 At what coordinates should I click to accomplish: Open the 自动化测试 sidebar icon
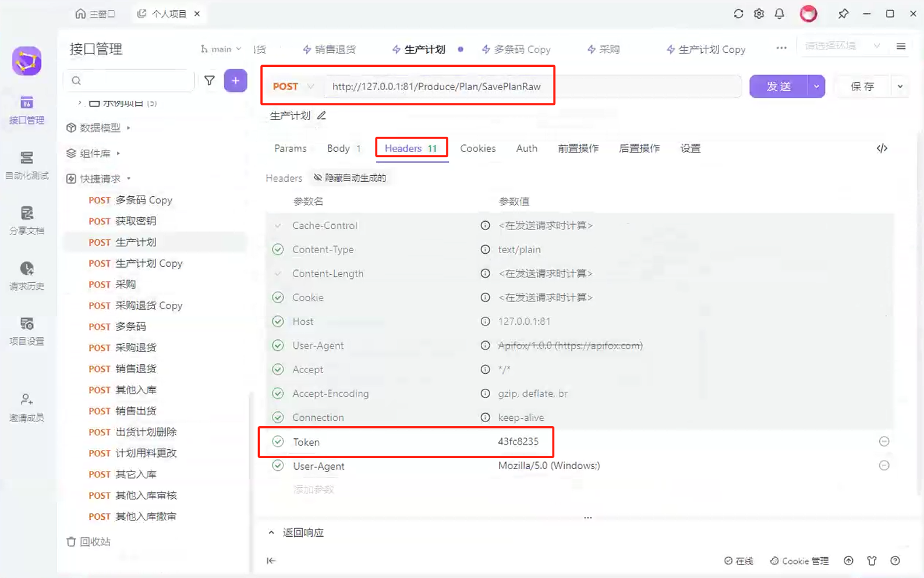27,165
